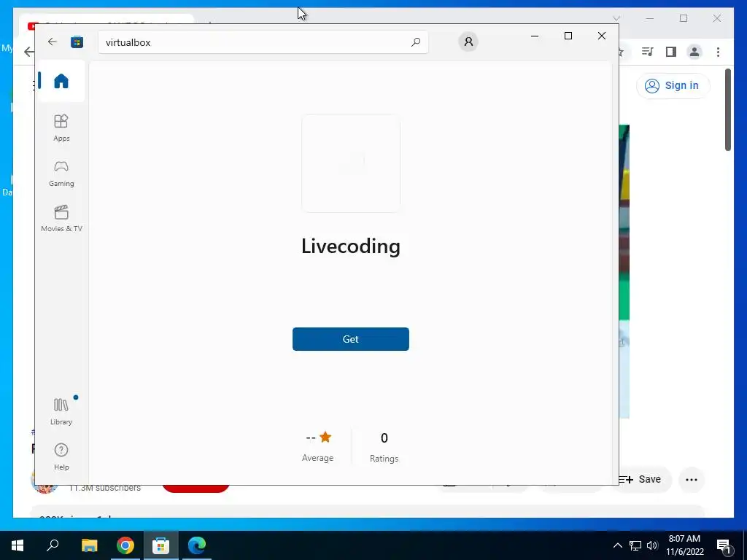Screen dimensions: 747x560
Task: Launch Microsoft Edge from taskbar
Action: tap(197, 545)
